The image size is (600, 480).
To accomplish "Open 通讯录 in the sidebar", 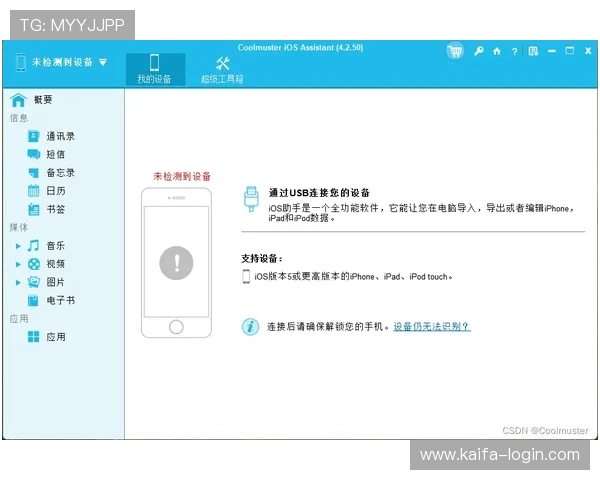I will coord(60,136).
